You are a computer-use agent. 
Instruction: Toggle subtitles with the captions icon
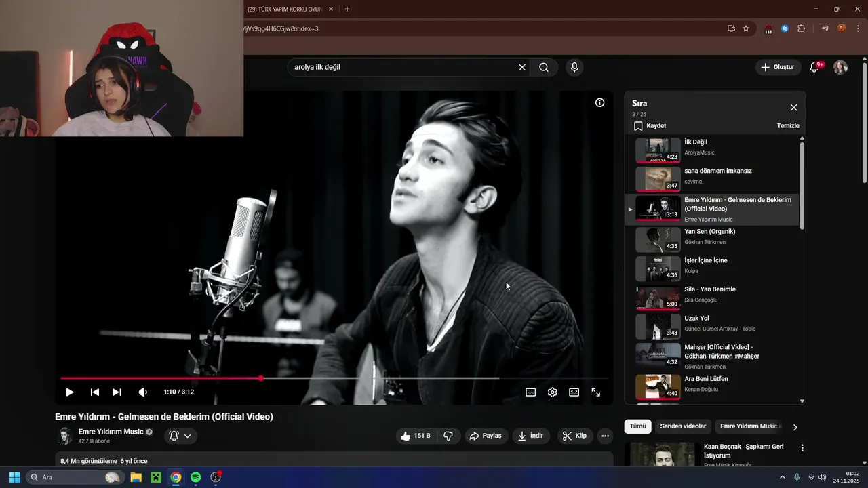pyautogui.click(x=531, y=392)
